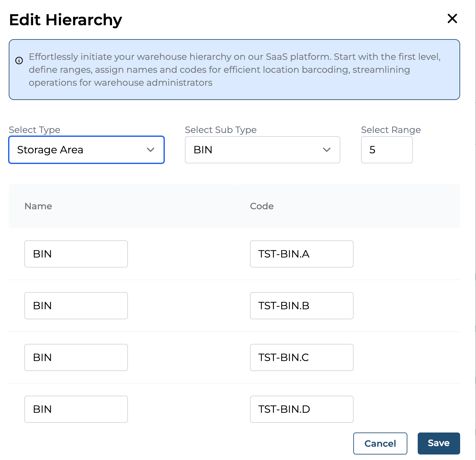Focus the Select Range input field
The image size is (476, 460).
[387, 150]
